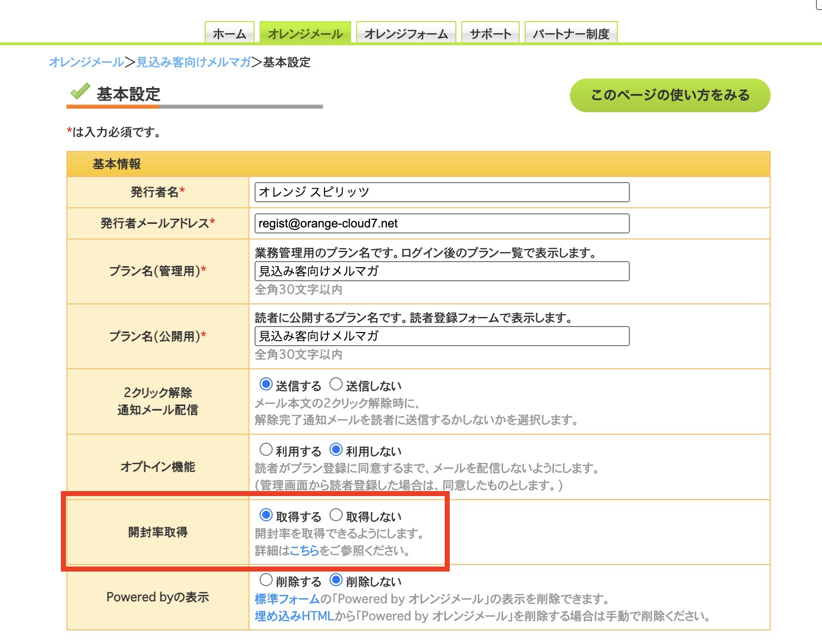Click the Powered byの表示 row label

click(x=158, y=597)
